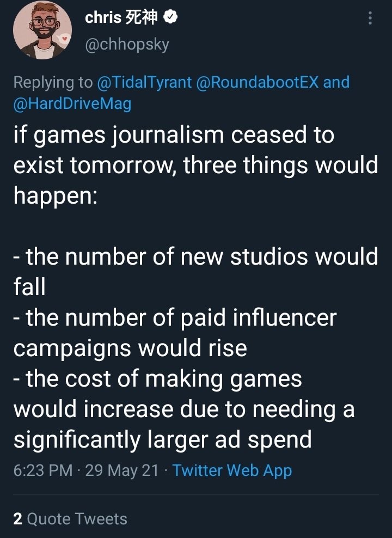
Task: Click the "if games journalism ceased" opening sentence
Action: [x=174, y=135]
